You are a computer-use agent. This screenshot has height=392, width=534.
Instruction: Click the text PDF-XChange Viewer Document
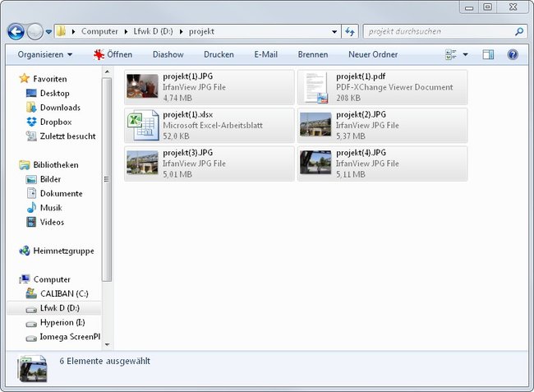click(x=394, y=87)
